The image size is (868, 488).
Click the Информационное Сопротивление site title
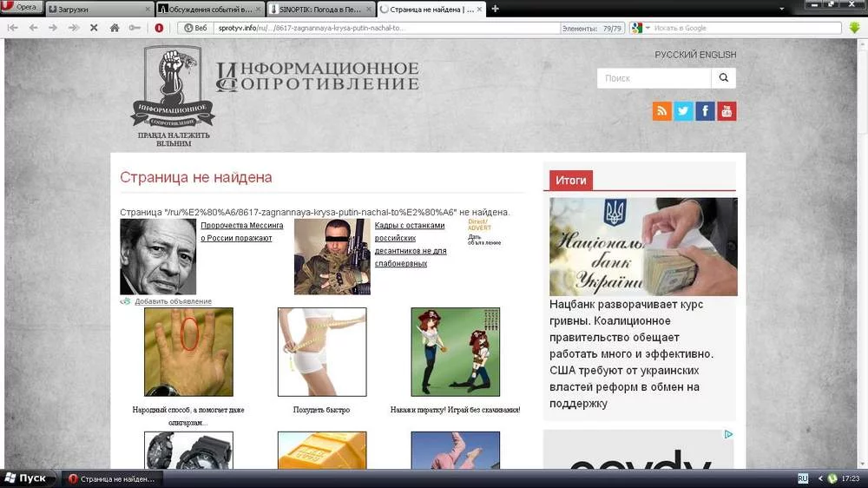(x=318, y=76)
